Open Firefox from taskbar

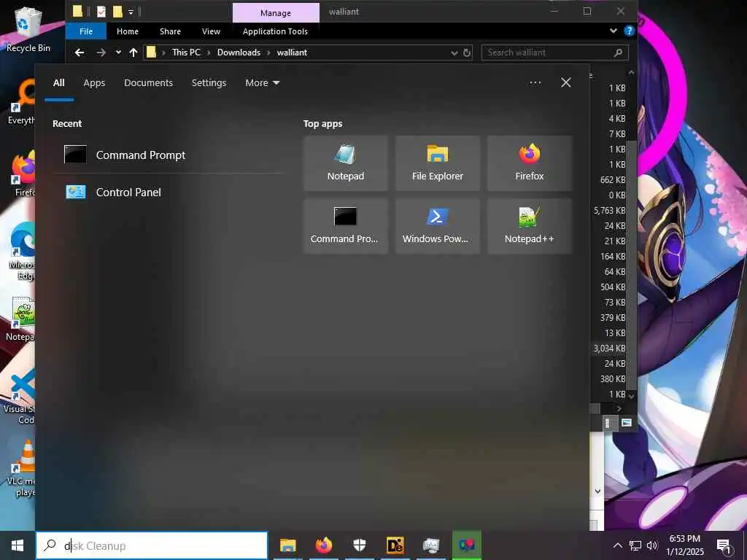323,545
